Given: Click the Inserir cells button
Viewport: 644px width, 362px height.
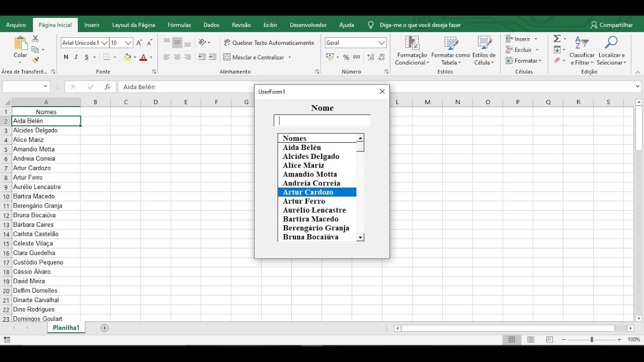Looking at the screenshot, I should (522, 39).
